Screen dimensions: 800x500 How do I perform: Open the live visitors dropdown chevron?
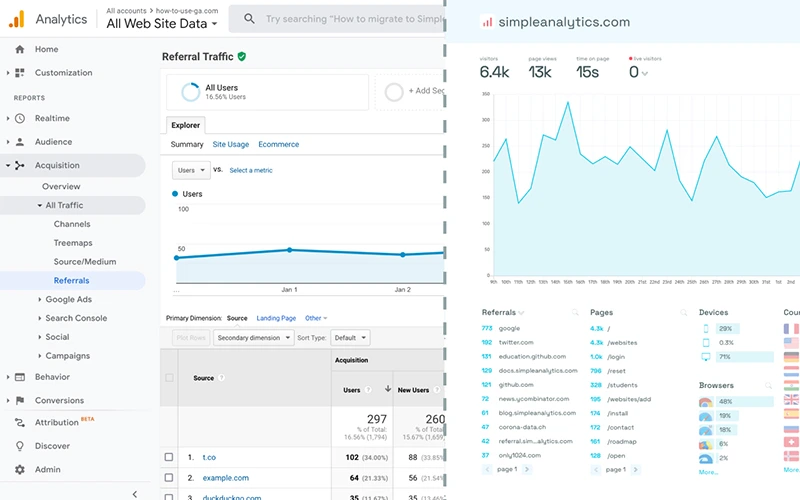pyautogui.click(x=645, y=73)
